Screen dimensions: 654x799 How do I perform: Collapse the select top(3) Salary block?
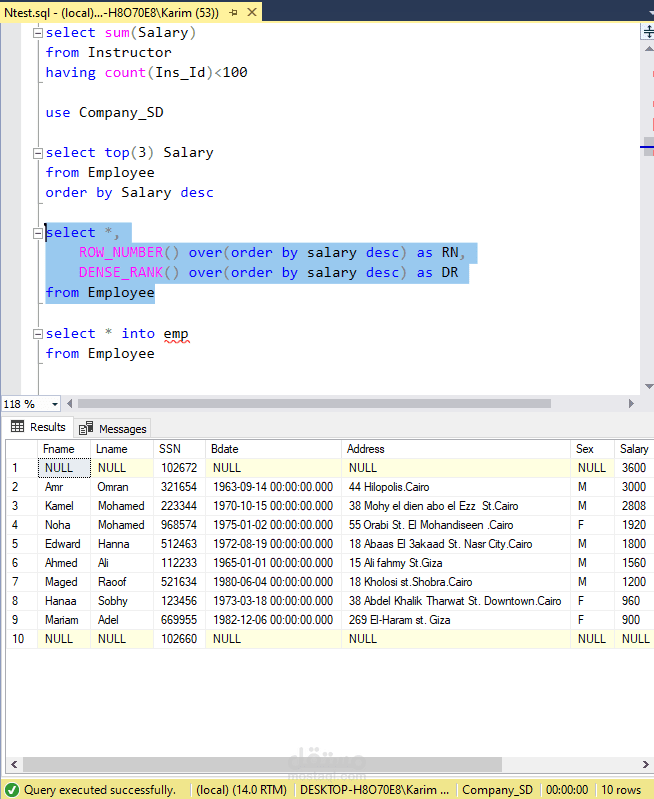coord(38,153)
